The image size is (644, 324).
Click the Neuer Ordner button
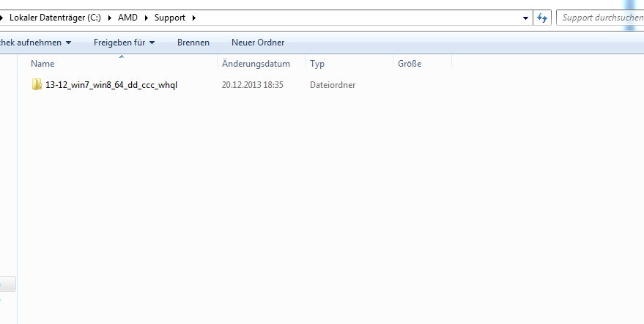tap(258, 43)
